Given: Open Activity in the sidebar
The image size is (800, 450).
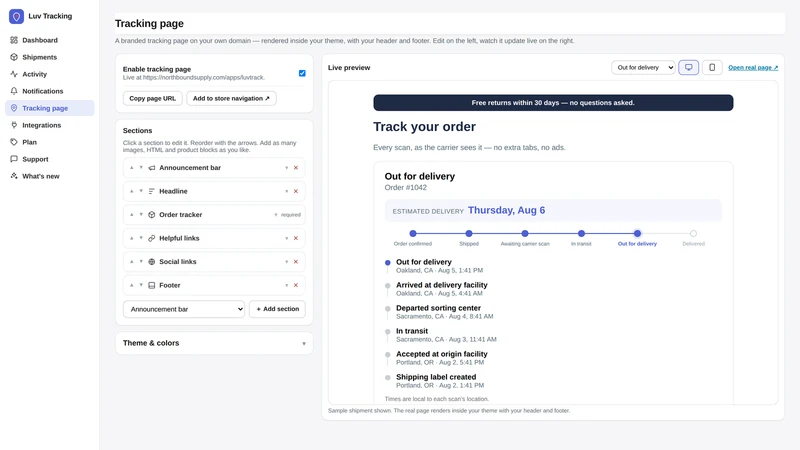Looking at the screenshot, I should coord(49,74).
